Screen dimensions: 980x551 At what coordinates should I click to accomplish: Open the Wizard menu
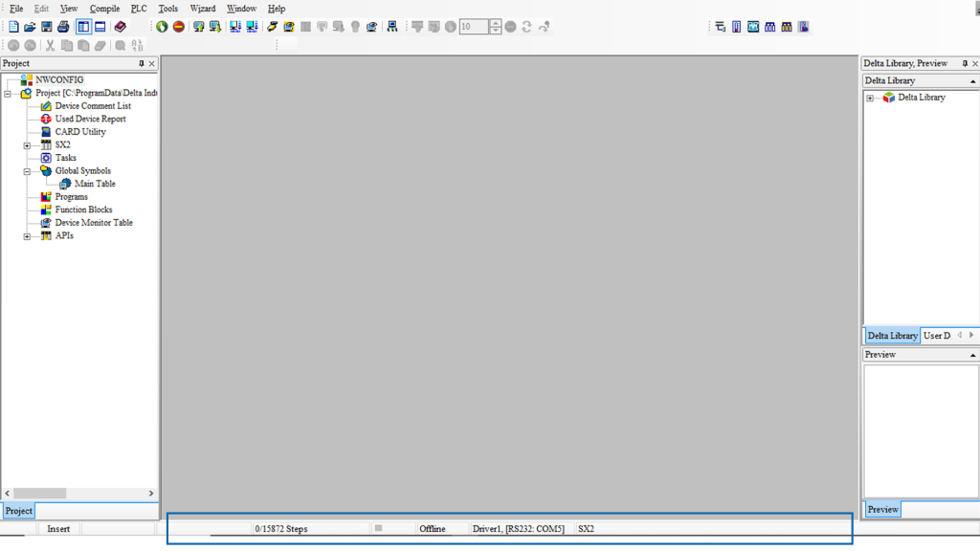coord(203,9)
